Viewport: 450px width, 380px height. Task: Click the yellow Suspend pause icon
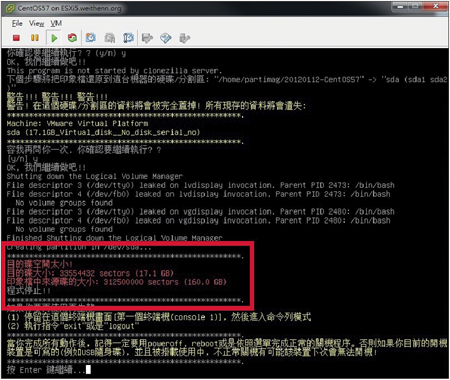35,38
